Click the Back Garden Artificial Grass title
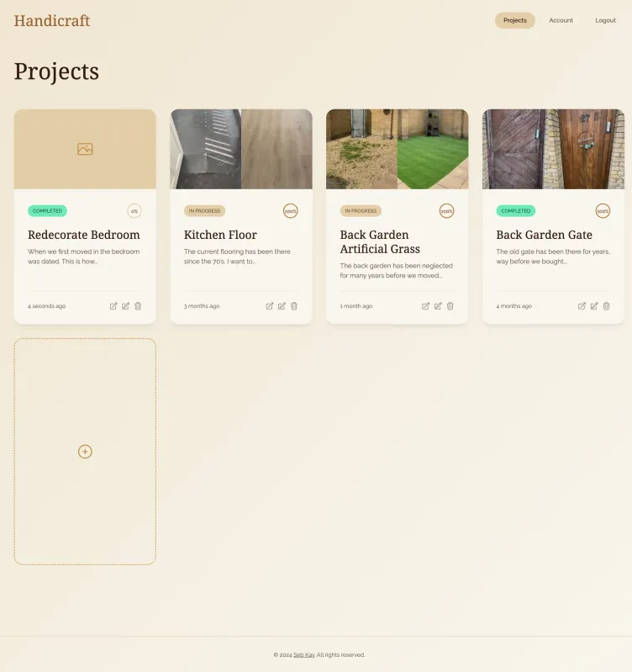 point(380,241)
